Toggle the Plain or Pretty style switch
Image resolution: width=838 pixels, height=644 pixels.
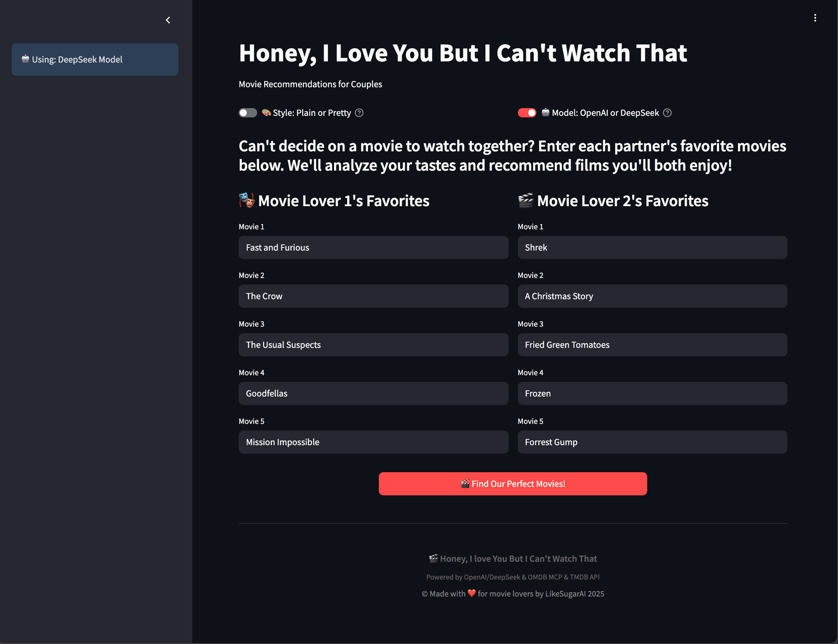pyautogui.click(x=248, y=113)
